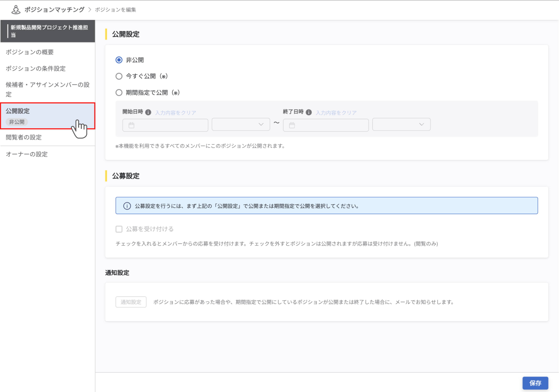Screen dimensions: 559x392
Task: Open the end date calendar picker icon
Action: tap(292, 125)
